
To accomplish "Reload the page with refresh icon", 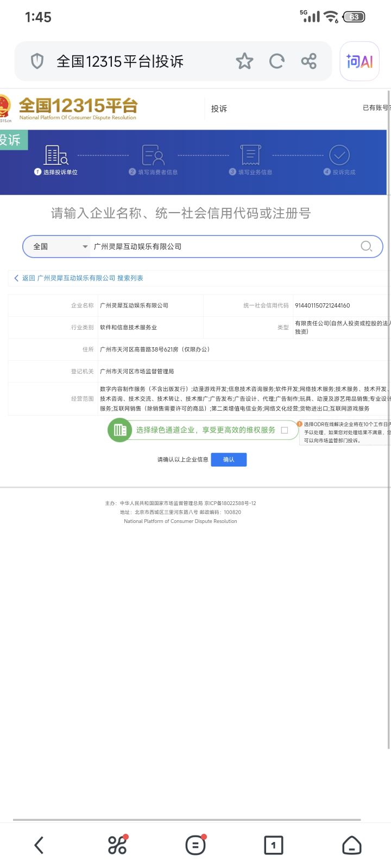I will coord(277,61).
